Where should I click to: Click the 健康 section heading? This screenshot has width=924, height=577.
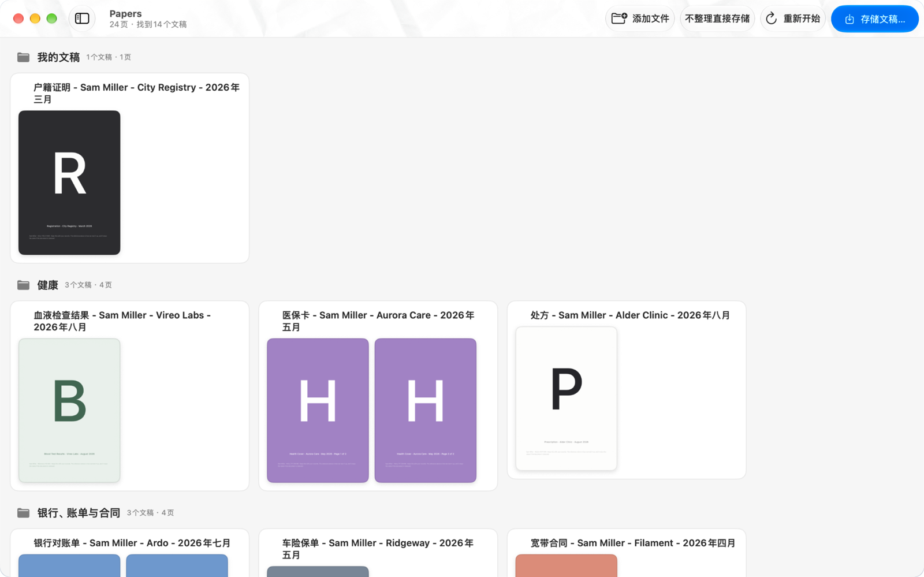47,285
